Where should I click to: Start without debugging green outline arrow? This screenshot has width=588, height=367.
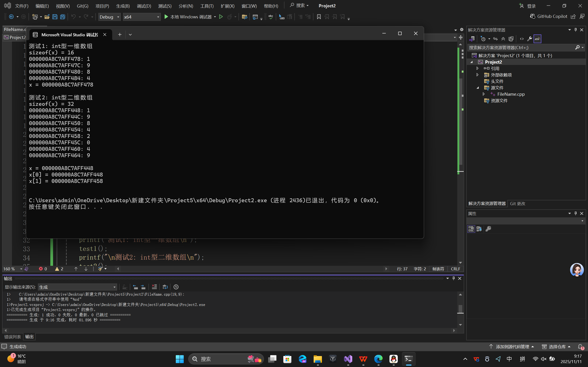[x=221, y=17]
